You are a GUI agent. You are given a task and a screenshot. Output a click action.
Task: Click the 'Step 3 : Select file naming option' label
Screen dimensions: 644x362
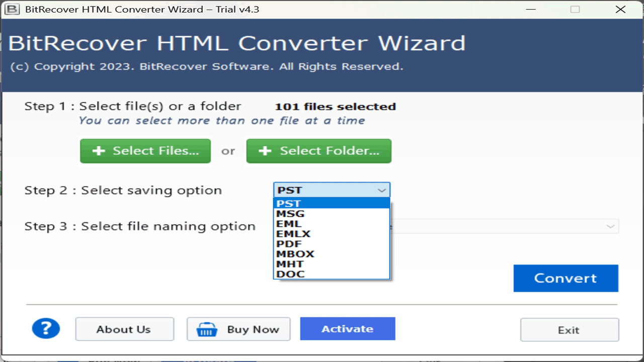tap(140, 227)
